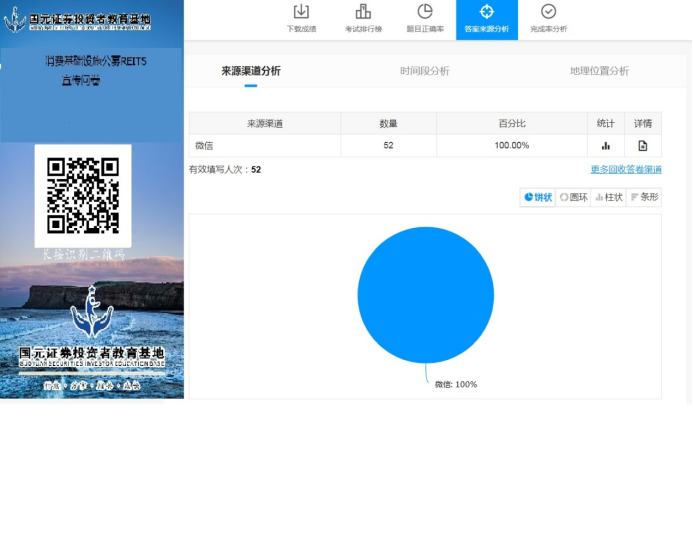Select the 来源渠道分析 tab
Screen dimensions: 693x546
(251, 71)
